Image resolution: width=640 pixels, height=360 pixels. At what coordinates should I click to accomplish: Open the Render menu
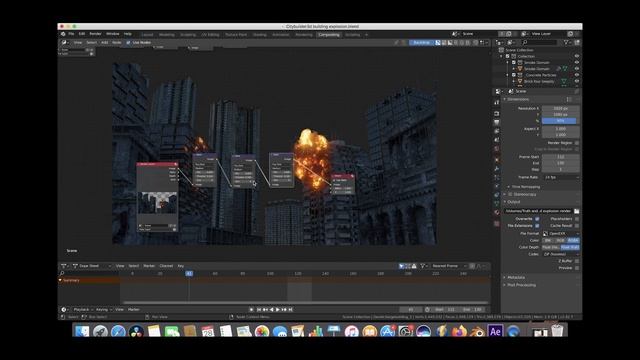95,34
